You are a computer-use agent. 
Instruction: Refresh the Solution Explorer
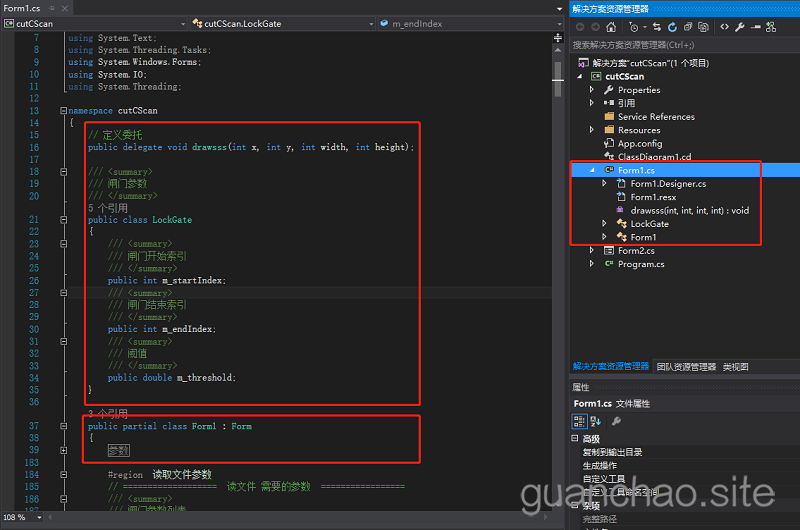(672, 27)
